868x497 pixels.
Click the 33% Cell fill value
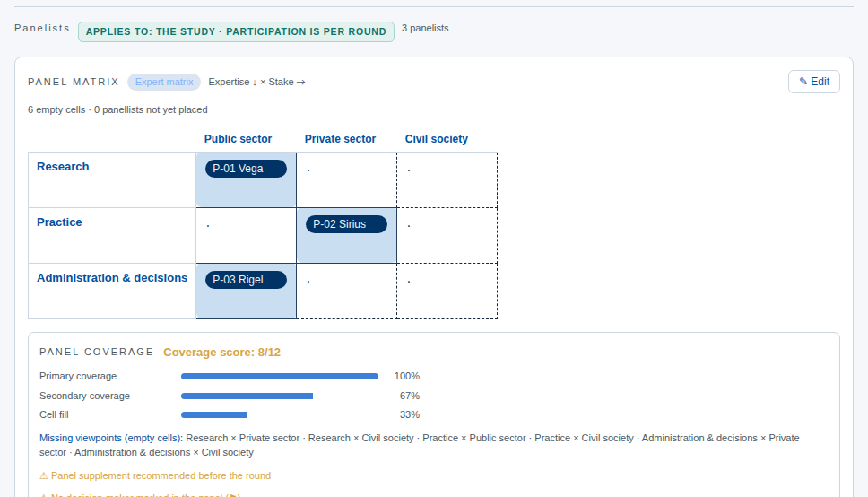pyautogui.click(x=410, y=415)
